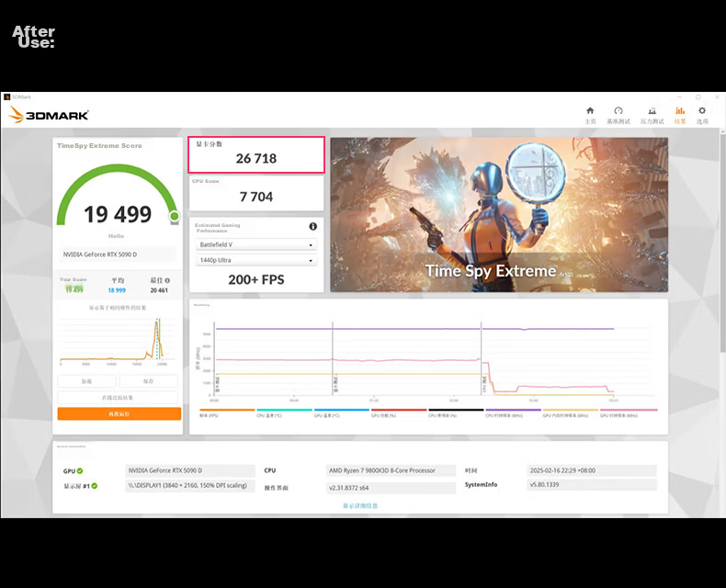Toggle the black CPU usage legend series

(x=456, y=413)
